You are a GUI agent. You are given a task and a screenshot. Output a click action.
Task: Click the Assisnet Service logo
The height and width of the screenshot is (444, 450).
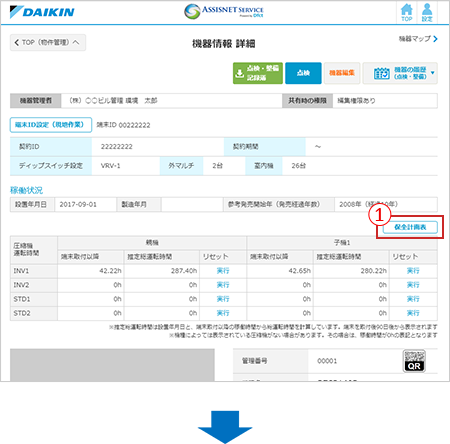pos(224,11)
